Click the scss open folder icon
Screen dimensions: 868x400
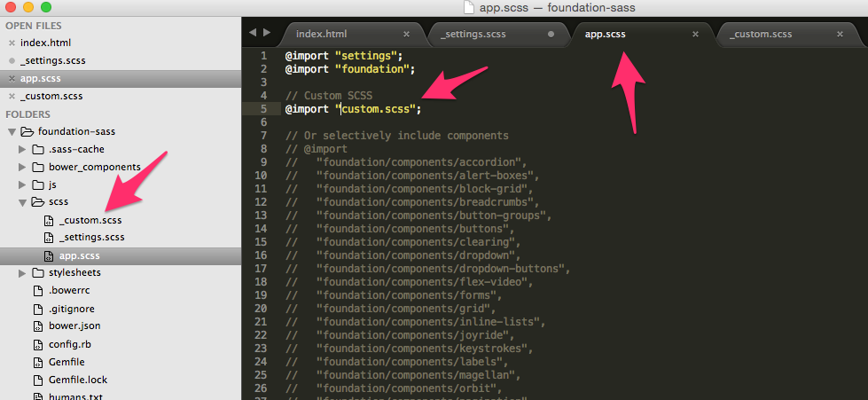click(x=37, y=202)
